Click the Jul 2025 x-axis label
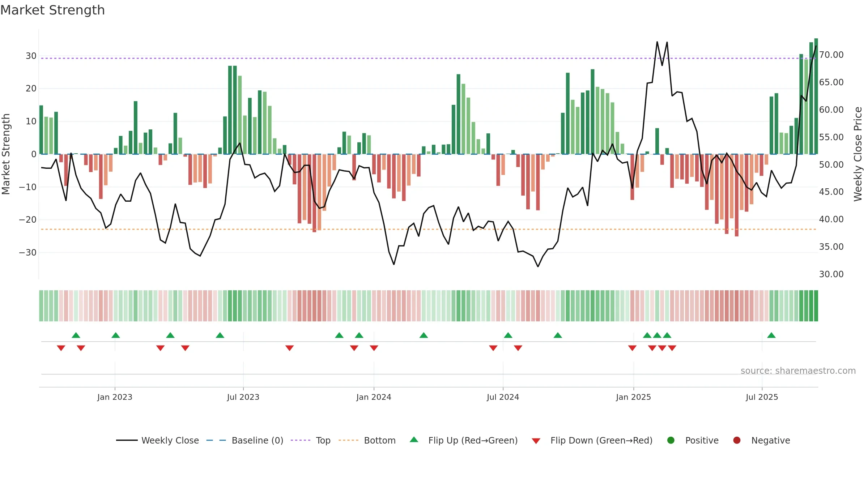868x488 pixels. [762, 397]
